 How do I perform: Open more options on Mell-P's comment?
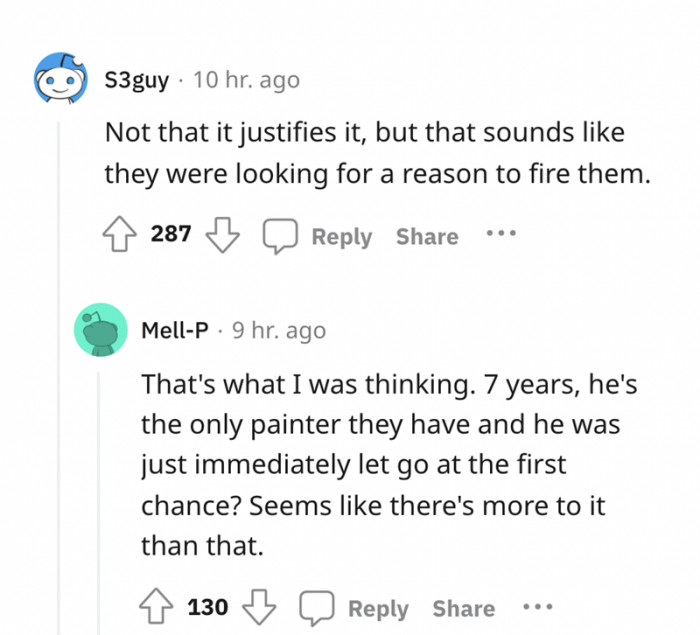pyautogui.click(x=536, y=607)
